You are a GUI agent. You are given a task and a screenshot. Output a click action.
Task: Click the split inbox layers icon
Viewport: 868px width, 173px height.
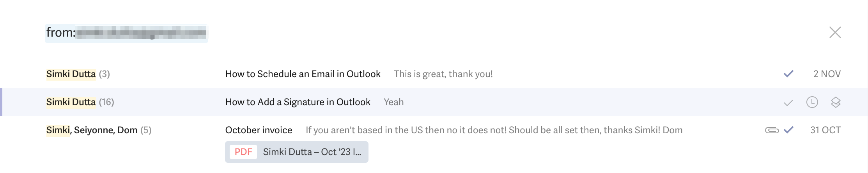[835, 102]
